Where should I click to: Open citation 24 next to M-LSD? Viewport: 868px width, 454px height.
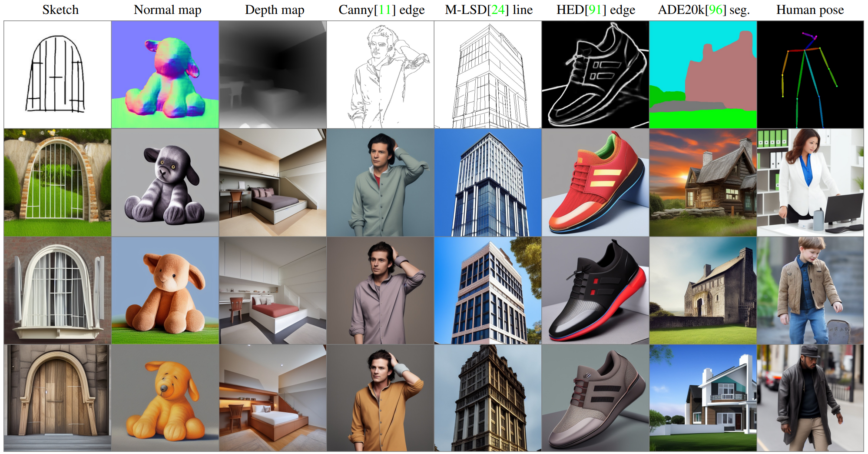click(x=499, y=10)
